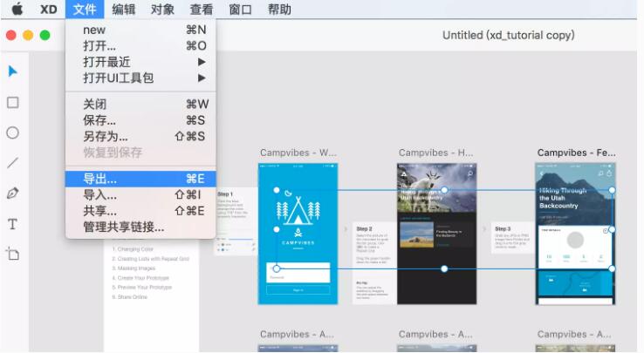Image resolution: width=644 pixels, height=353 pixels.
Task: Select the Pen tool
Action: point(13,193)
